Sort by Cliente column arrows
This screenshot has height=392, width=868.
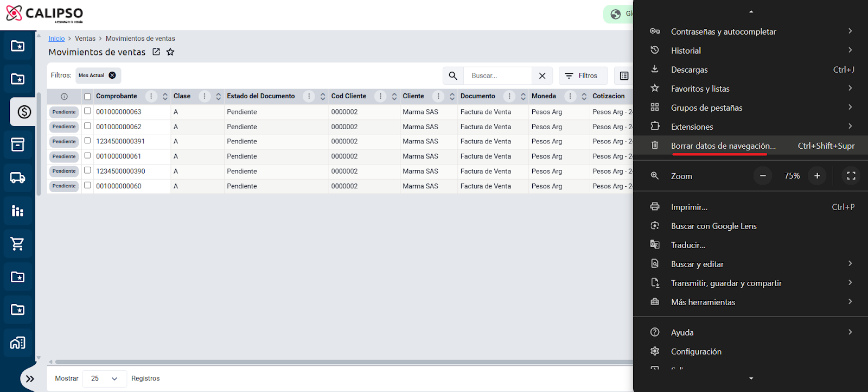coord(452,96)
